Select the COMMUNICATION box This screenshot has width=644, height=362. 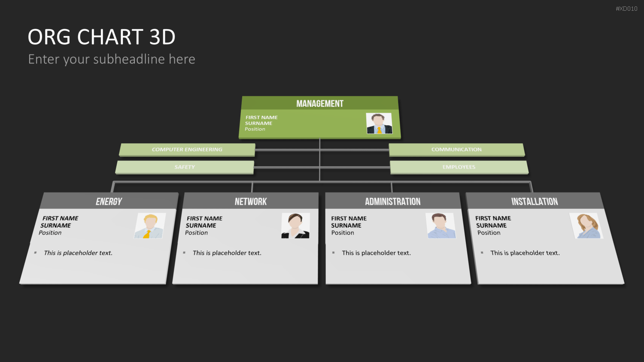457,150
